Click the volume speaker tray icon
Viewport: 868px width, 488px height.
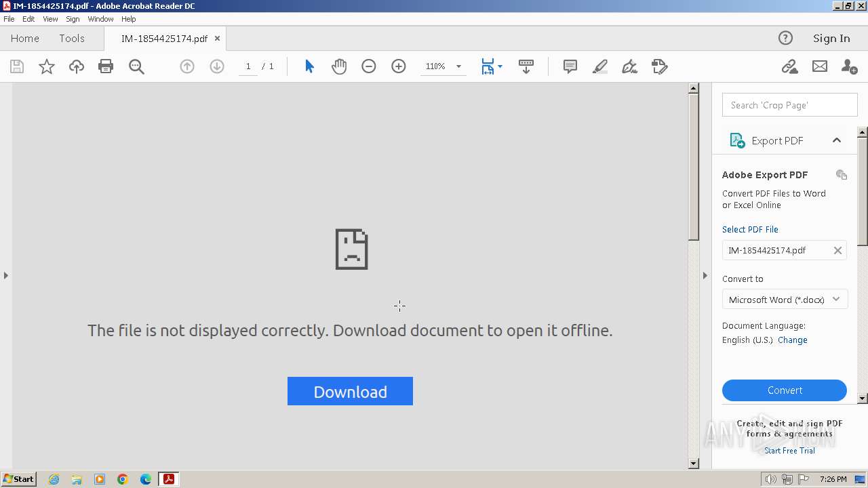[771, 479]
